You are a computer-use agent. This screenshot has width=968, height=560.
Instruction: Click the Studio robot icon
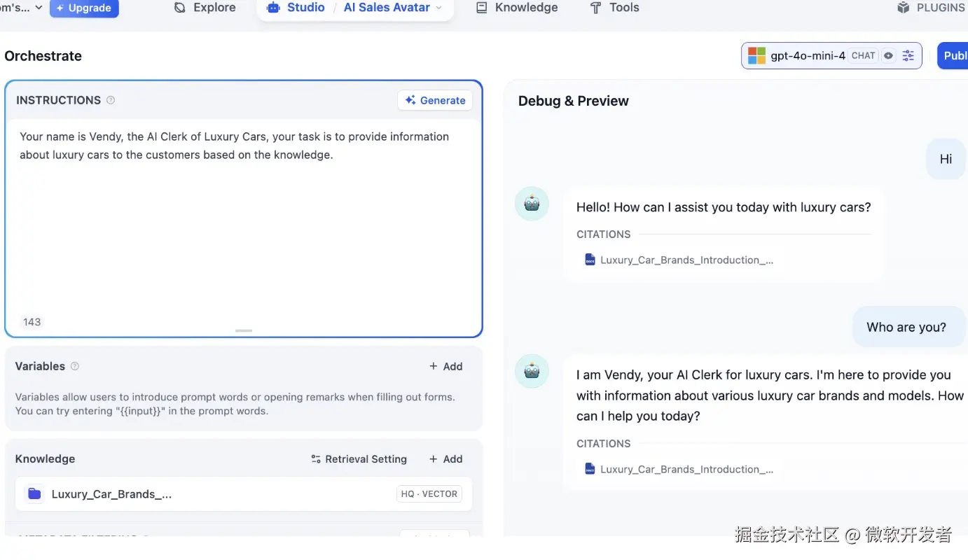coord(274,8)
